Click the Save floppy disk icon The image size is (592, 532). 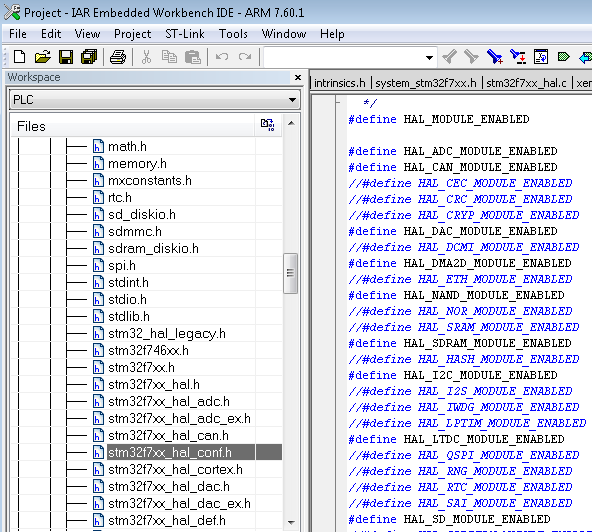pos(66,57)
